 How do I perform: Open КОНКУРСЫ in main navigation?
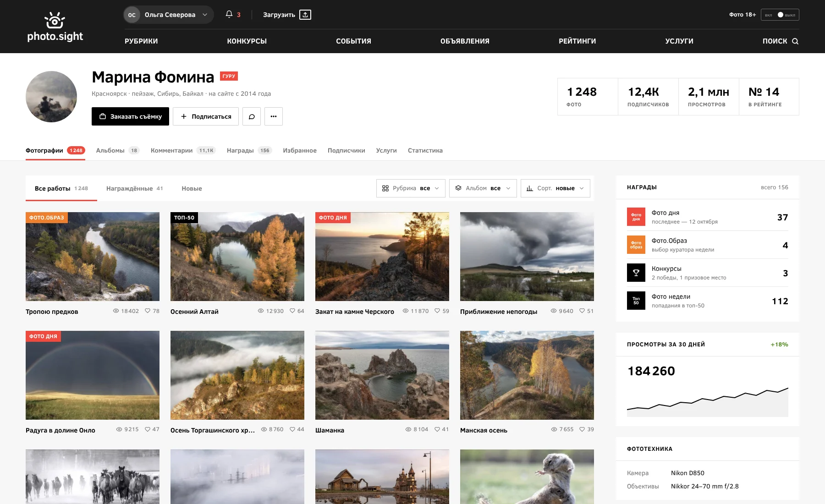click(247, 41)
